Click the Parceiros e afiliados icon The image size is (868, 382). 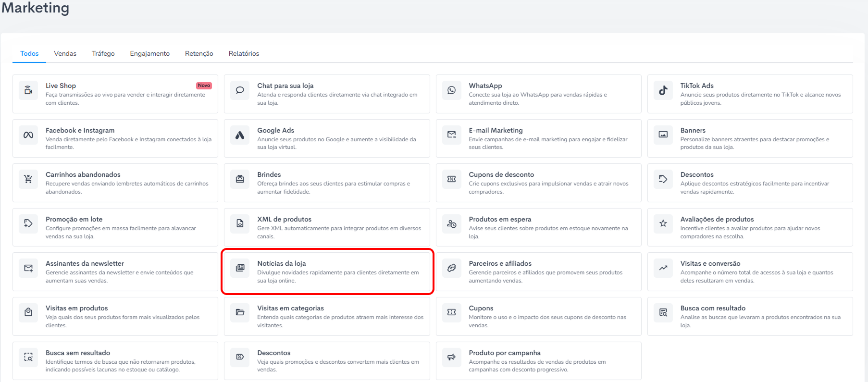(451, 268)
